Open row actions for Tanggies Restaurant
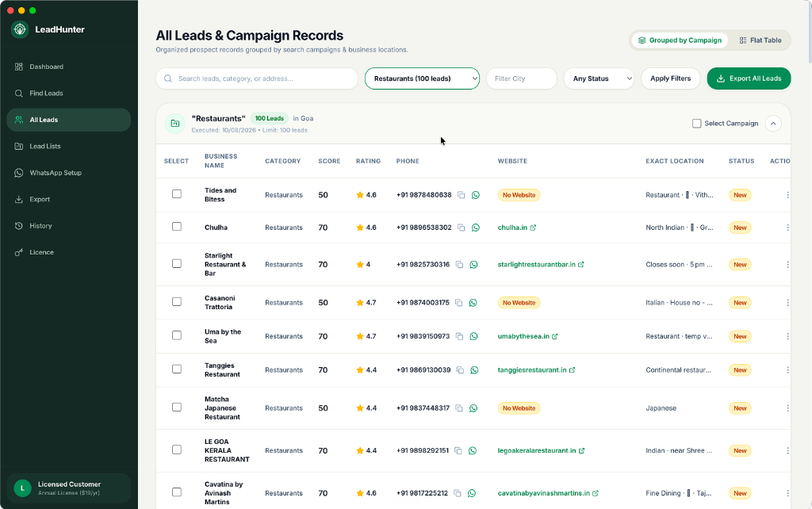The width and height of the screenshot is (812, 509). [x=787, y=370]
